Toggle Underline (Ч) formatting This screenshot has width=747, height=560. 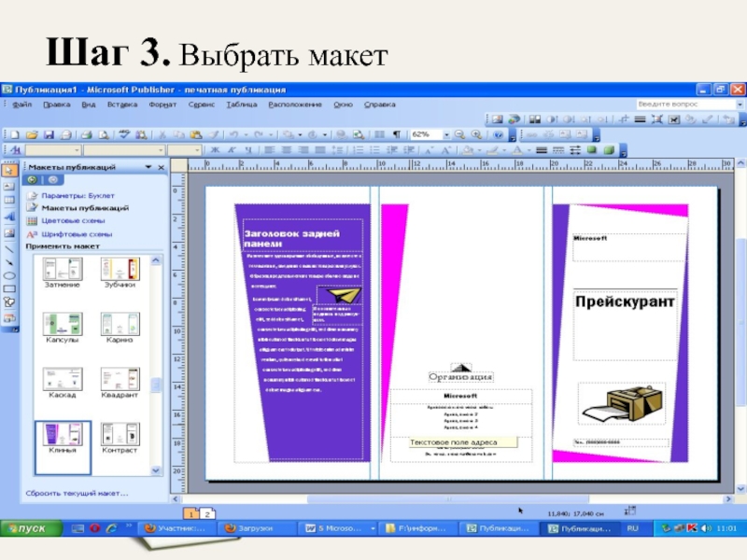coord(248,150)
